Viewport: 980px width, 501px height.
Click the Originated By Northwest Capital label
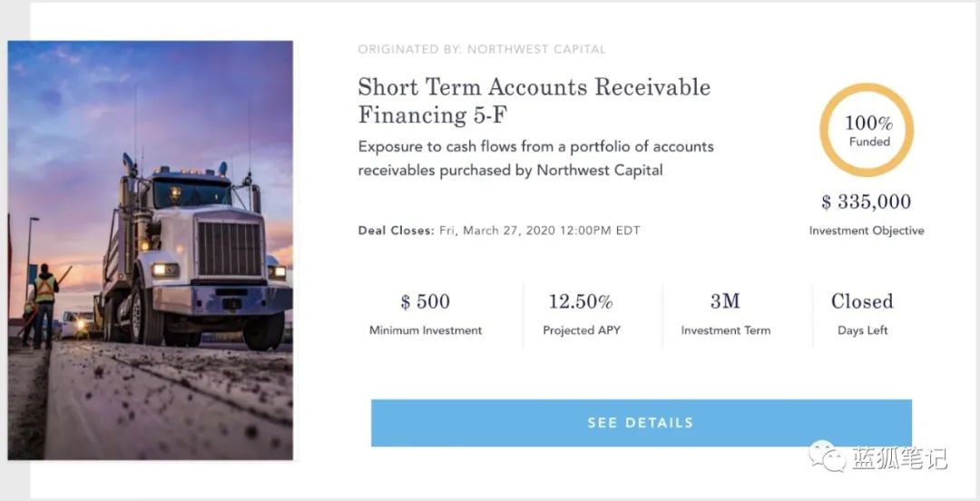pos(481,49)
